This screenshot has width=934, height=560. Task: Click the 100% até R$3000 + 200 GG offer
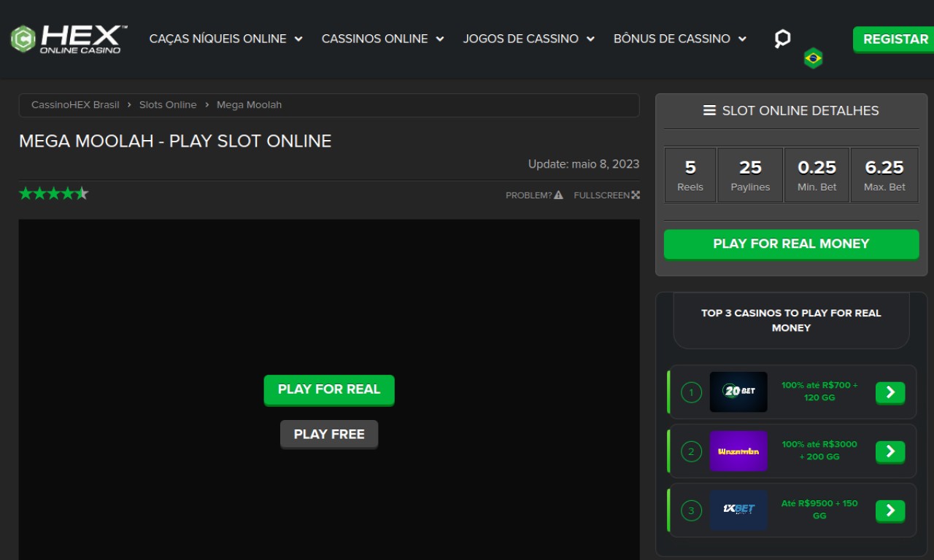tap(819, 451)
